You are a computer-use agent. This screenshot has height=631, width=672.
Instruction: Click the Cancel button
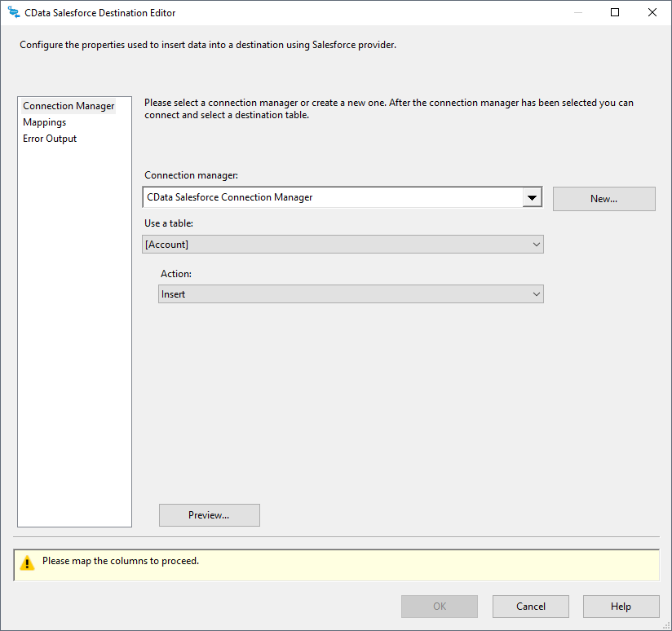tap(530, 607)
